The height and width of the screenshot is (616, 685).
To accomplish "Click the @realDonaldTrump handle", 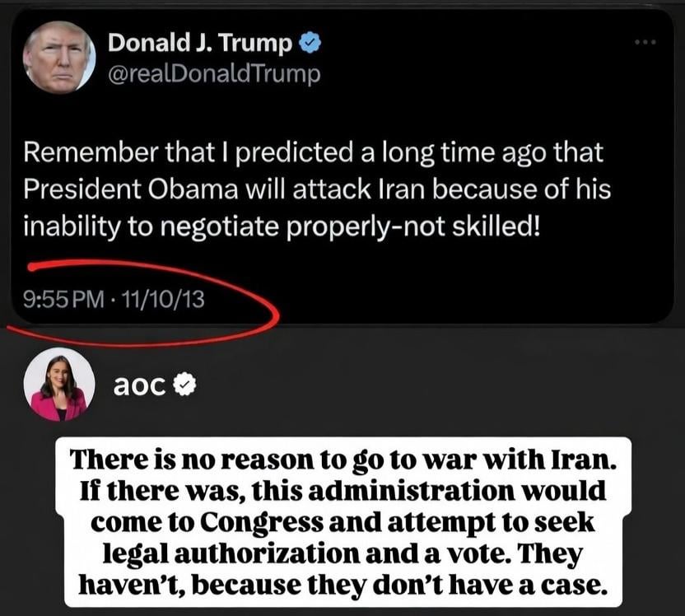I will point(214,74).
